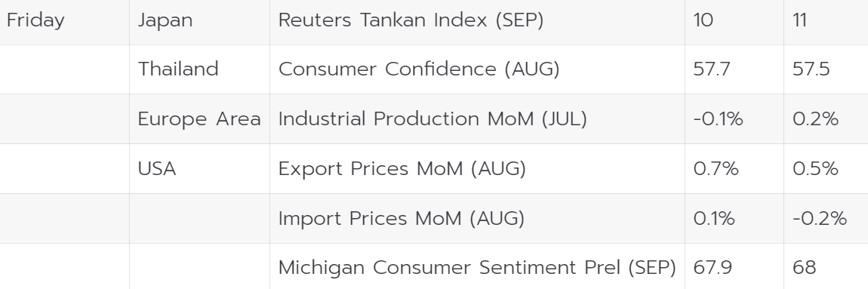Select the -0.2% Import Prices value
The image size is (868, 289).
coord(820,219)
